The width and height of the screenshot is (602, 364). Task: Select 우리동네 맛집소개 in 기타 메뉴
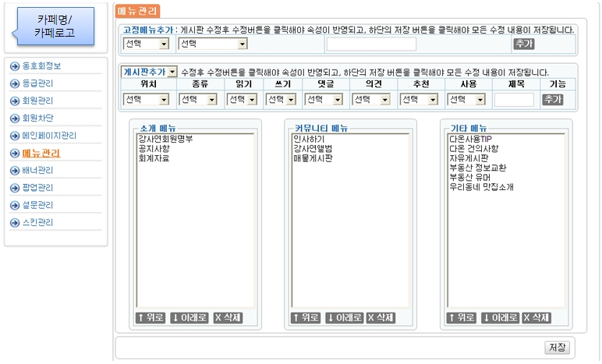[481, 187]
